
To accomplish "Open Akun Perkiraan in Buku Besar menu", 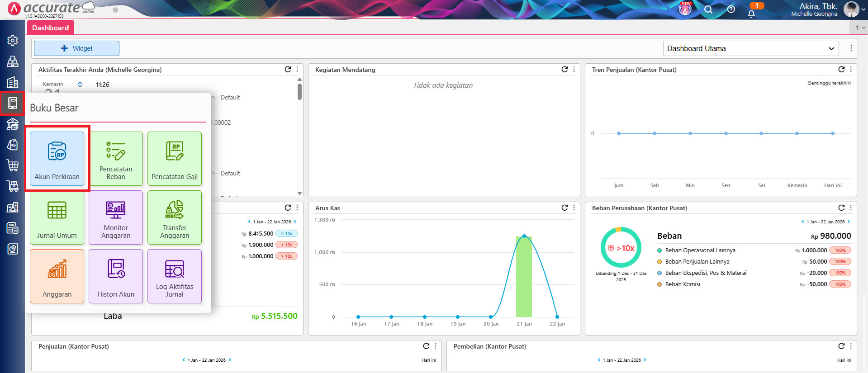I will [57, 158].
